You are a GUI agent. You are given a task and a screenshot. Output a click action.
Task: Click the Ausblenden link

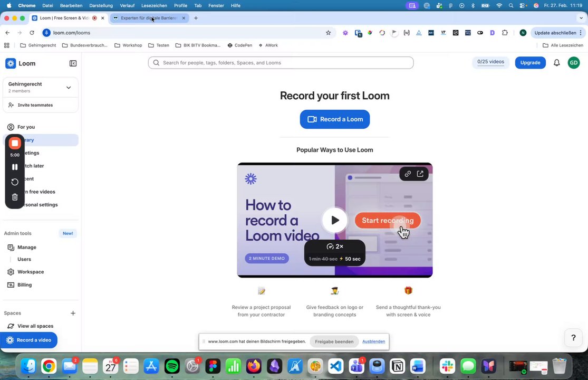pos(373,342)
